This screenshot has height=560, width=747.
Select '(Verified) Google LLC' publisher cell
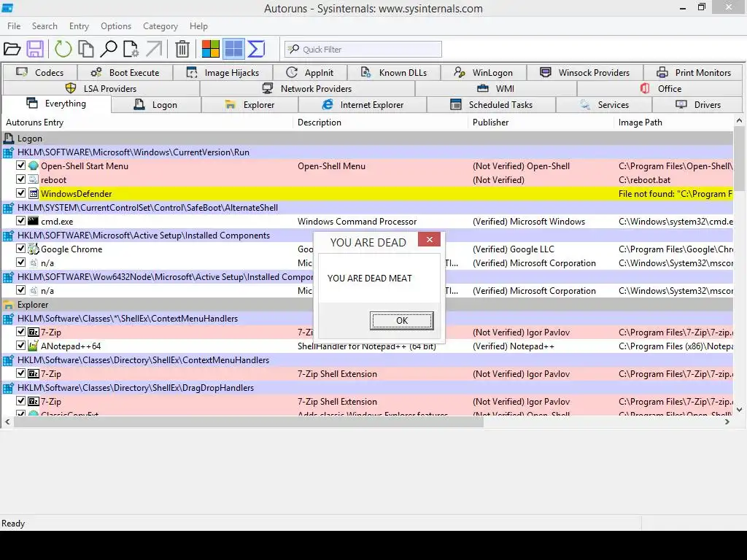pyautogui.click(x=513, y=249)
